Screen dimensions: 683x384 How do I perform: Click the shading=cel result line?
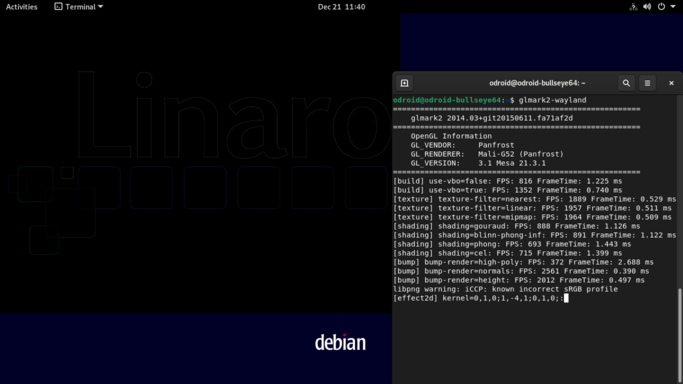point(507,253)
